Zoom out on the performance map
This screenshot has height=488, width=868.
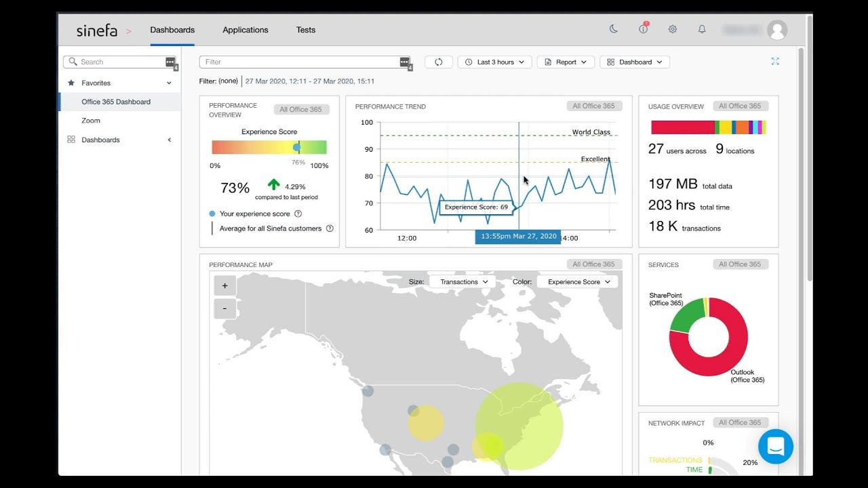click(x=225, y=308)
